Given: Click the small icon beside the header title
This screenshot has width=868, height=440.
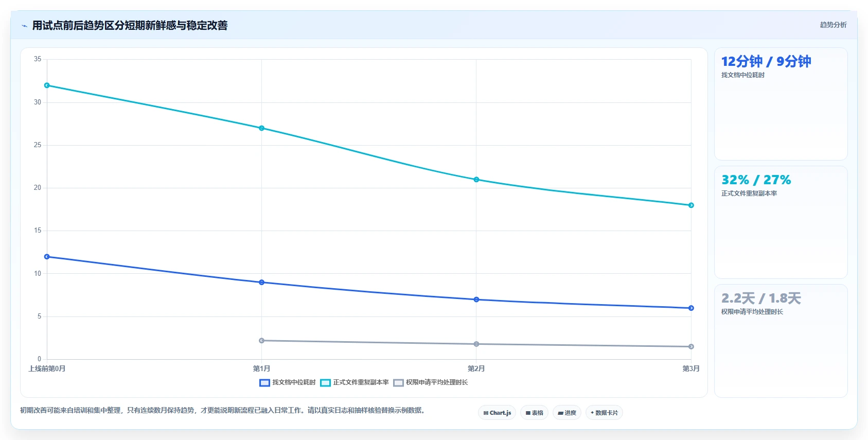Looking at the screenshot, I should coord(24,26).
